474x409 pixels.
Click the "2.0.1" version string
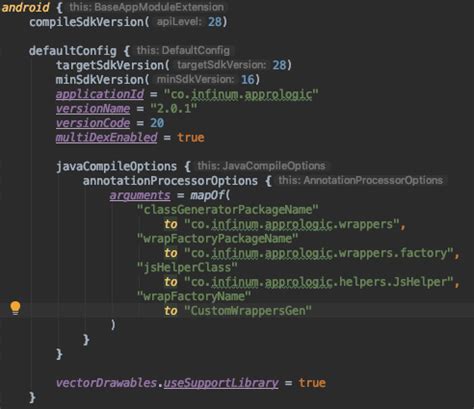click(174, 109)
